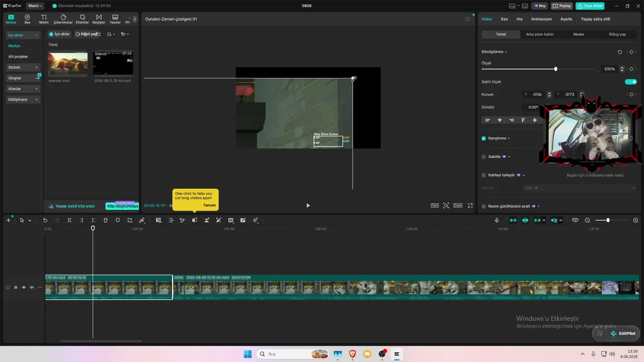The image size is (644, 362).
Task: Hide the video track with the eye icon
Action: [x=24, y=288]
